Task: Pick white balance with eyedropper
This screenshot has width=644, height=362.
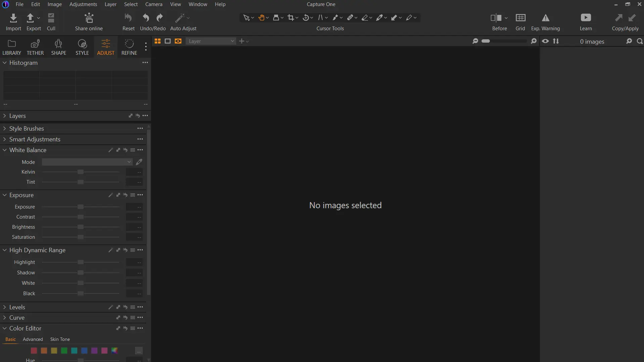Action: point(139,162)
